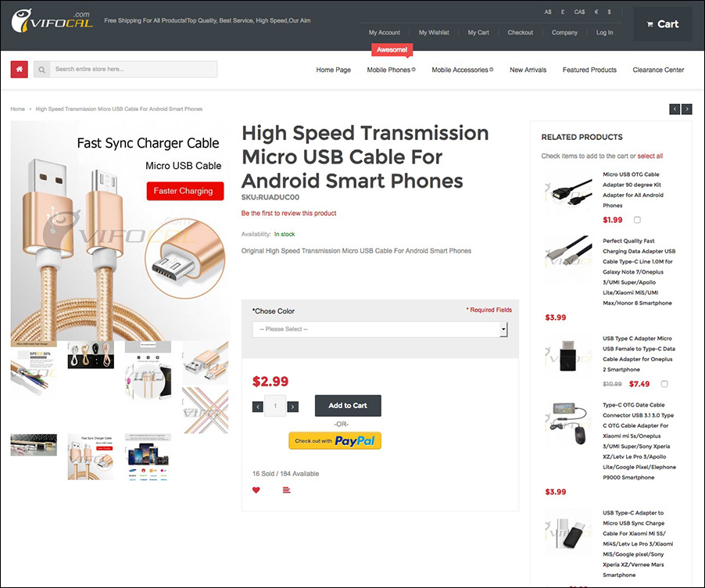This screenshot has height=588, width=705.
Task: Go to previous product arrow
Action: (675, 109)
